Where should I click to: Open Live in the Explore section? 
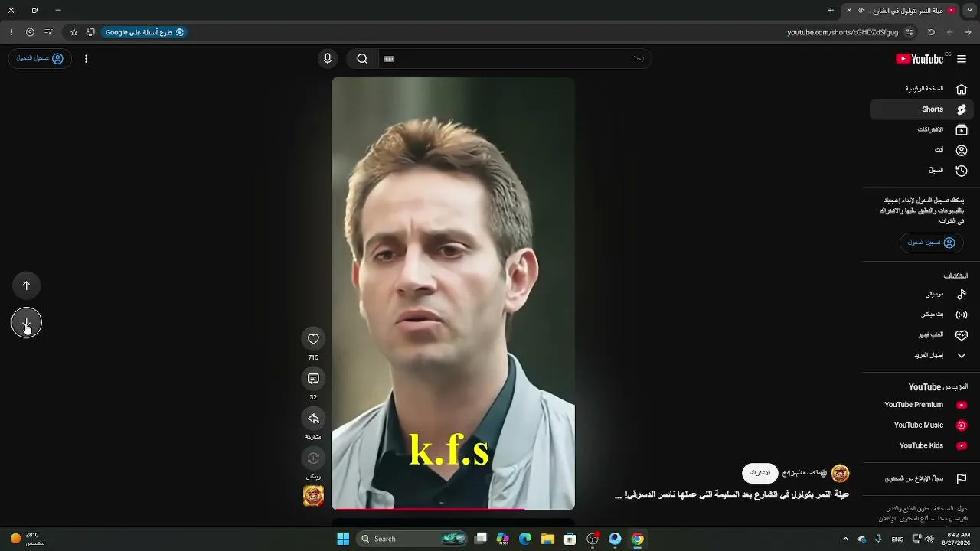(x=920, y=315)
